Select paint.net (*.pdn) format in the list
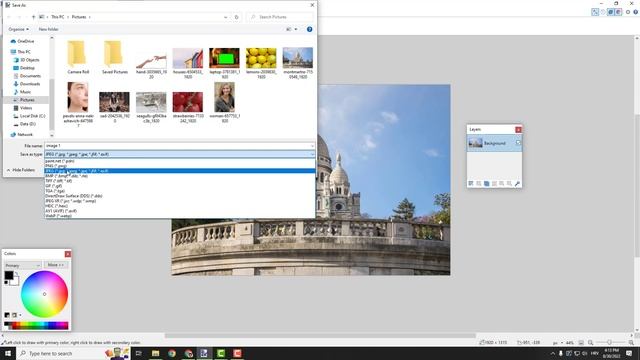This screenshot has height=360, width=640. coord(180,161)
